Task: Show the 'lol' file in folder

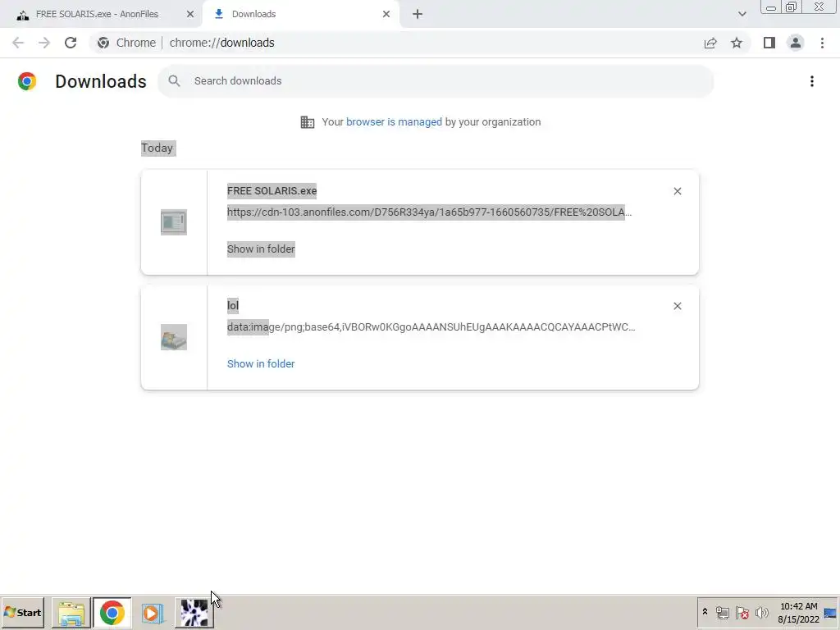Action: [261, 363]
